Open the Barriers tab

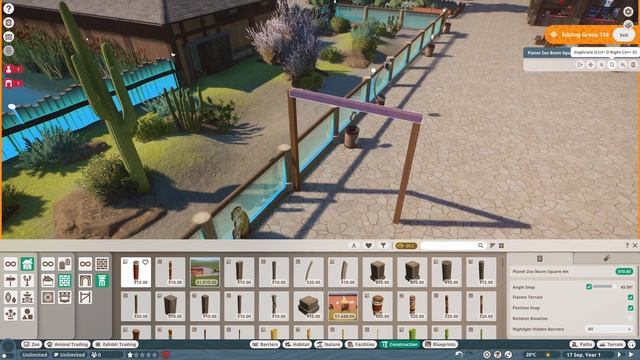click(265, 344)
